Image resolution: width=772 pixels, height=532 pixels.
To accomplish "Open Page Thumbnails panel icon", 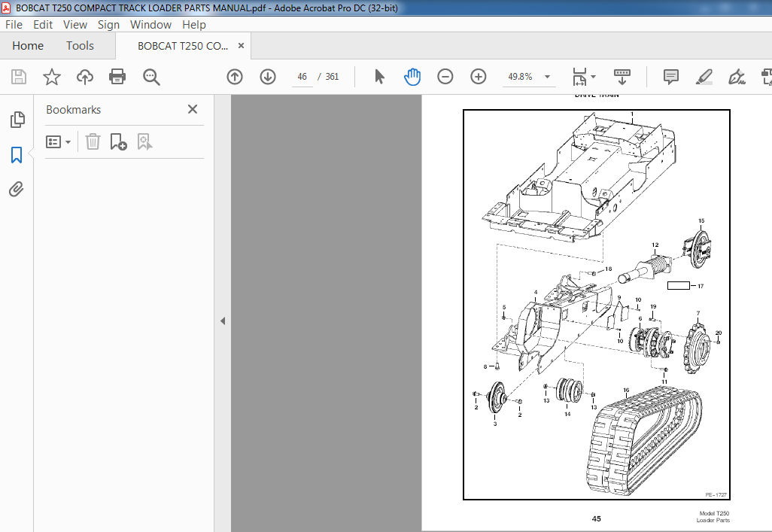I will [x=17, y=120].
